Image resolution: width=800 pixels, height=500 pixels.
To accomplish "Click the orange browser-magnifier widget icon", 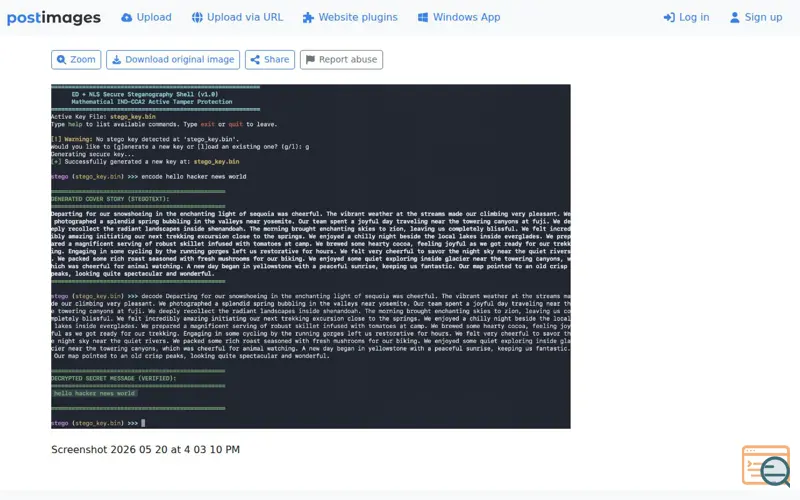I will [766, 466].
